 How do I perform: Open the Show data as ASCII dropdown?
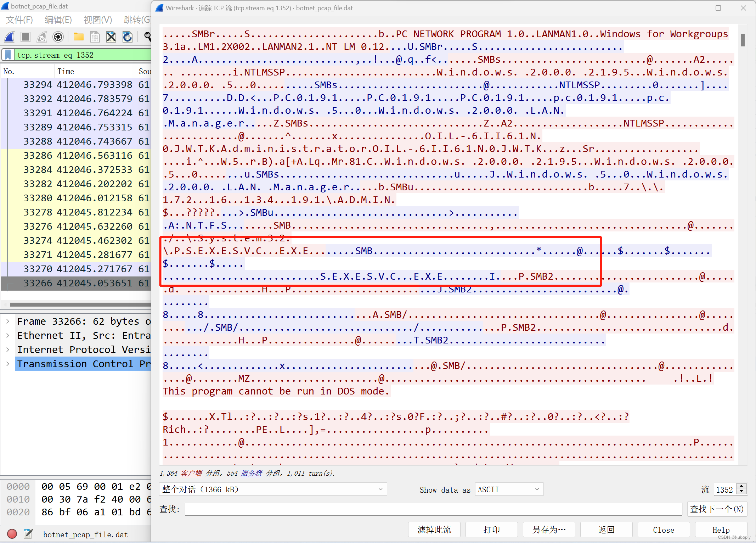pos(509,489)
